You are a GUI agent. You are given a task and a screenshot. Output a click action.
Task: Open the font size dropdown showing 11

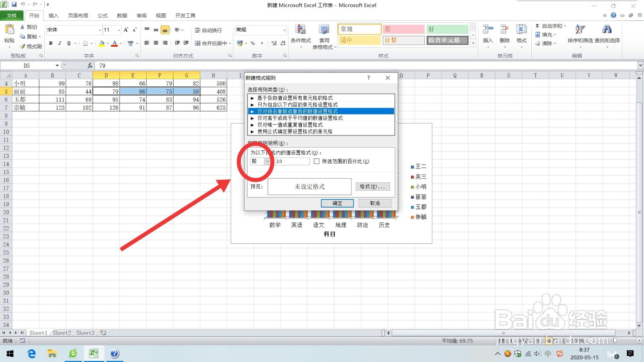(x=119, y=30)
